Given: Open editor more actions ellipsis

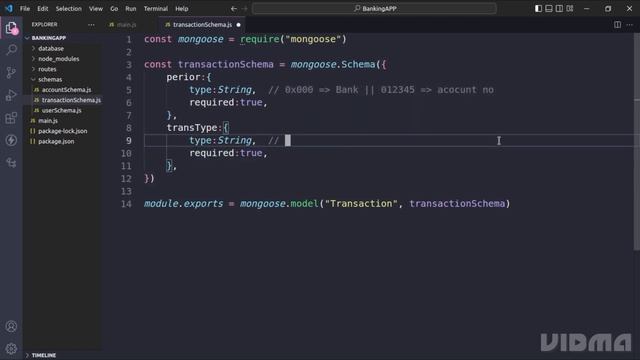Looking at the screenshot, I should [x=630, y=24].
